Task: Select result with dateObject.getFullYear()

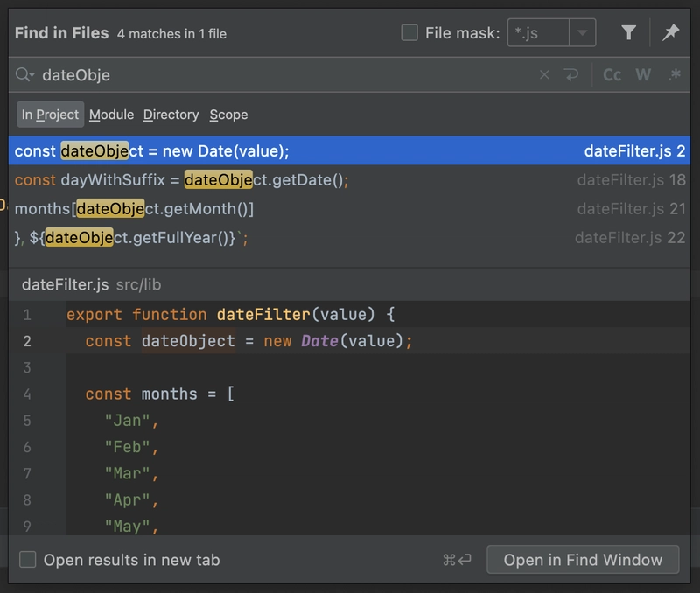Action: tap(349, 238)
